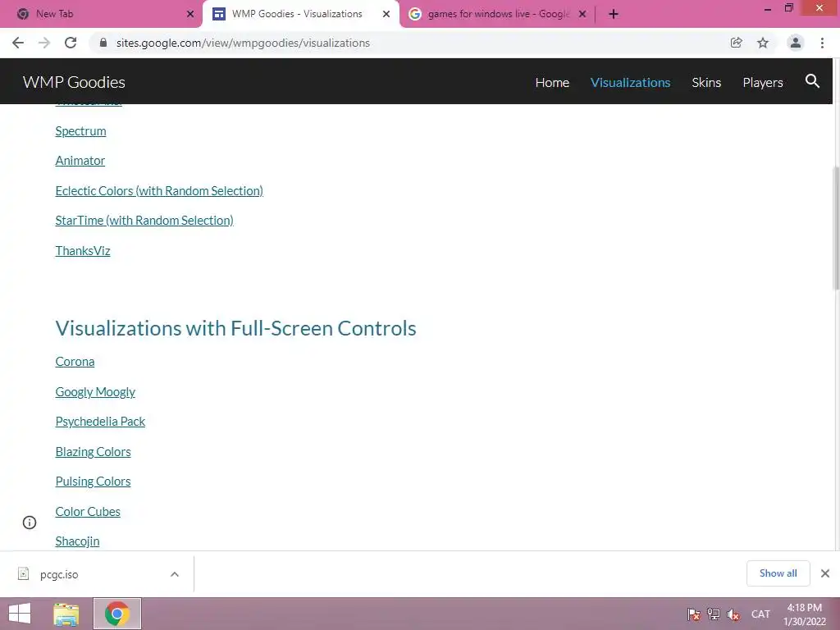The image size is (840, 630).
Task: Click the network status tray icon
Action: tap(714, 614)
